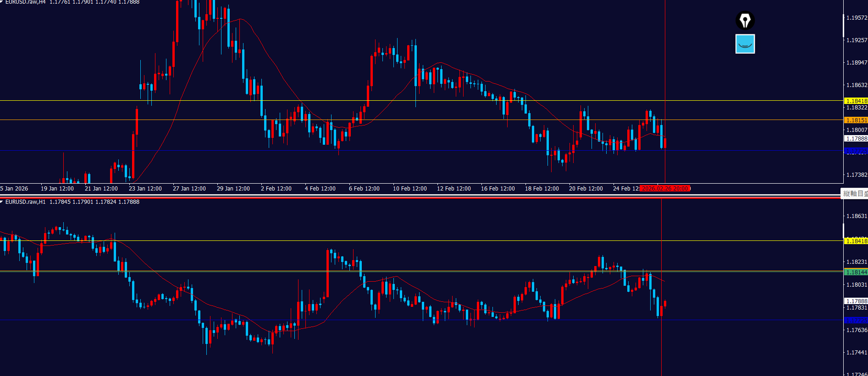Viewport: 868px width, 376px height.
Task: Click the blue smiley face icon
Action: [745, 44]
